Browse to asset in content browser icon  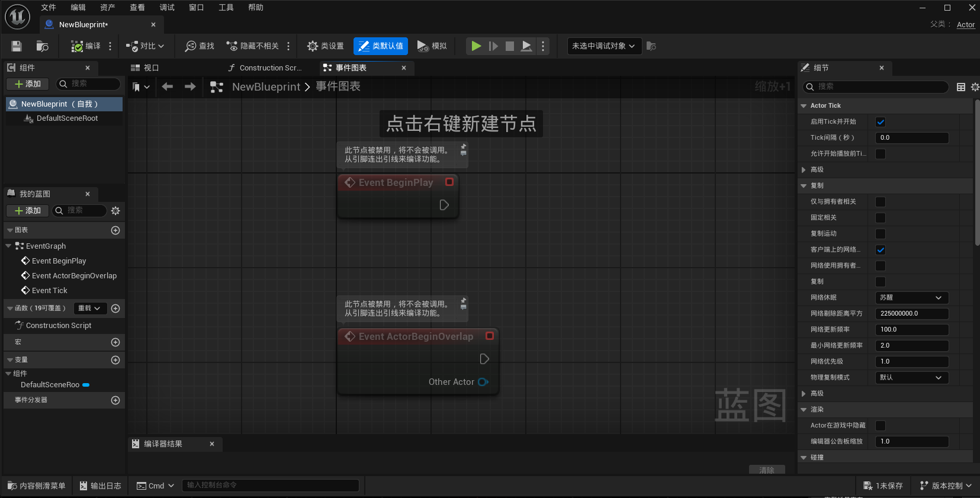(43, 46)
